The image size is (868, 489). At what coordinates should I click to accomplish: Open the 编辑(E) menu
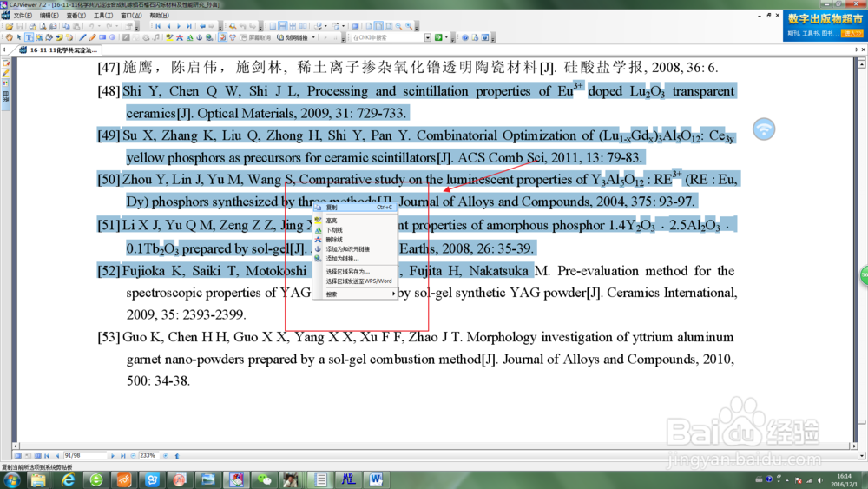(x=49, y=16)
